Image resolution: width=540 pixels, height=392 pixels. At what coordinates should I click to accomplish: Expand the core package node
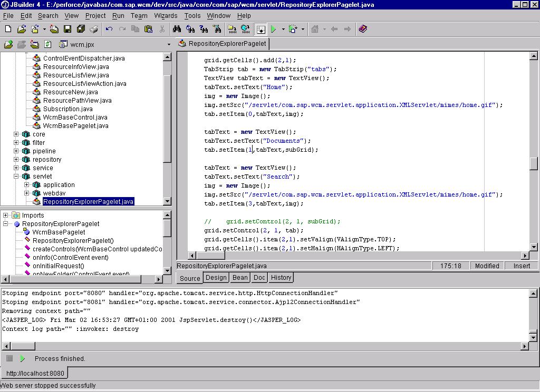pyautogui.click(x=16, y=134)
